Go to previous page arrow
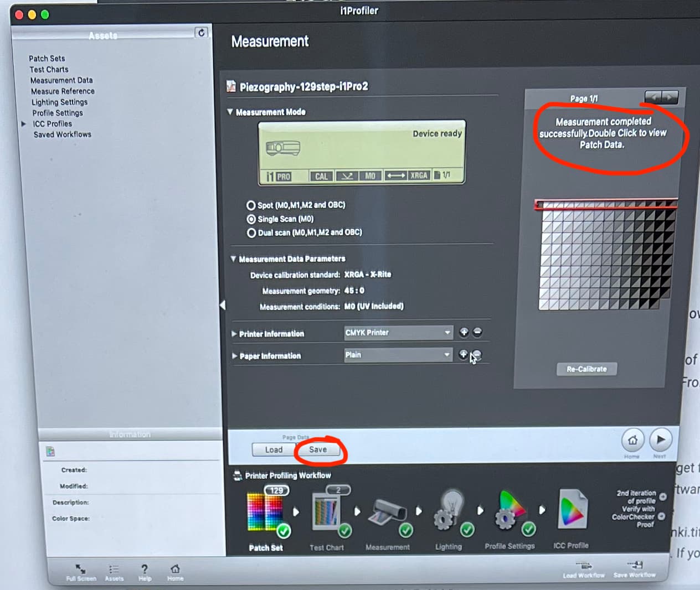This screenshot has height=590, width=700. click(x=654, y=97)
